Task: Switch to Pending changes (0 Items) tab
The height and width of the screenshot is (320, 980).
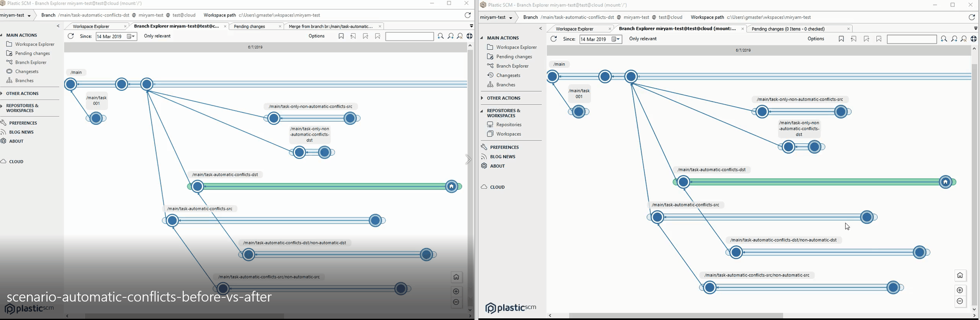Action: (788, 29)
